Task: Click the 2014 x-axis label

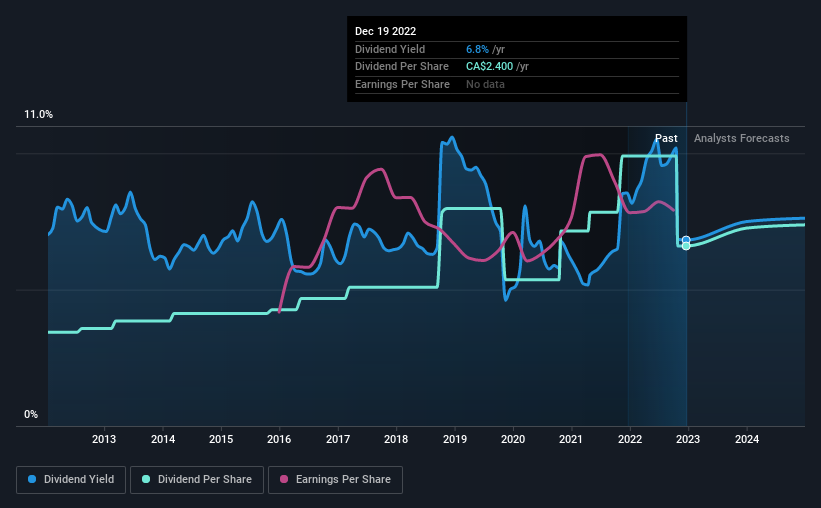Action: tap(163, 439)
